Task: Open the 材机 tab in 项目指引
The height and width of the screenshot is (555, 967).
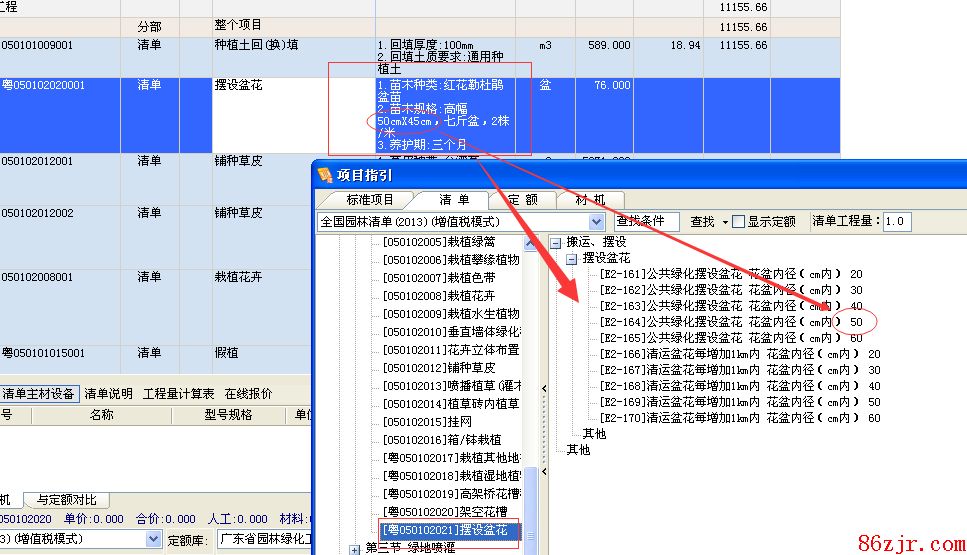Action: 591,200
